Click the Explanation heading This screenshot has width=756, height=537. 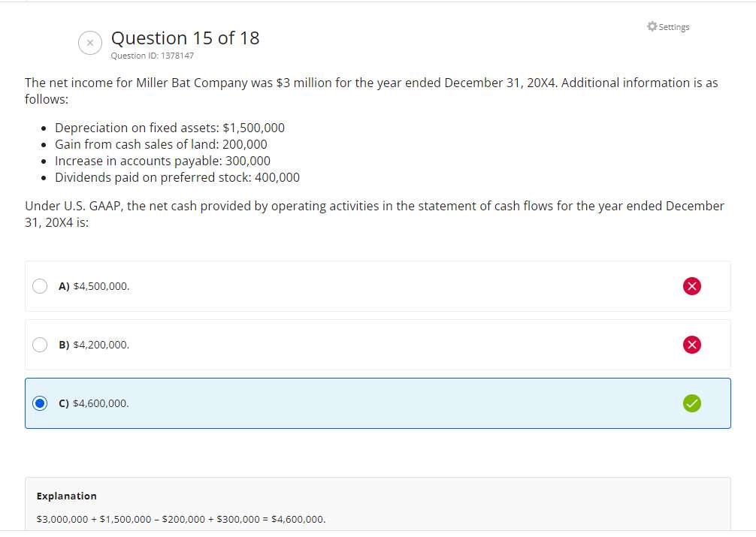pyautogui.click(x=66, y=496)
